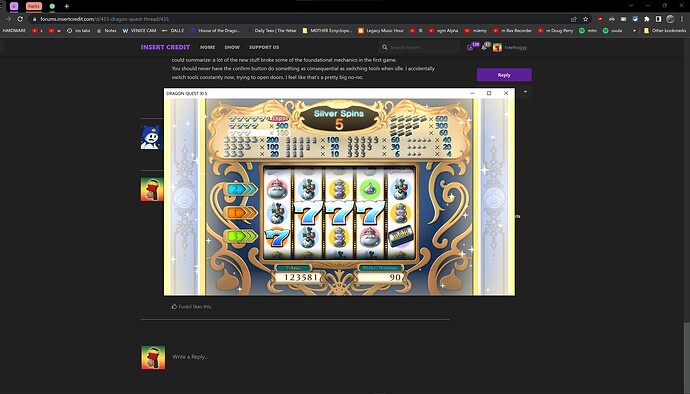Image resolution: width=690 pixels, height=394 pixels.
Task: Open the Chrome three-dot menu
Action: (682, 19)
